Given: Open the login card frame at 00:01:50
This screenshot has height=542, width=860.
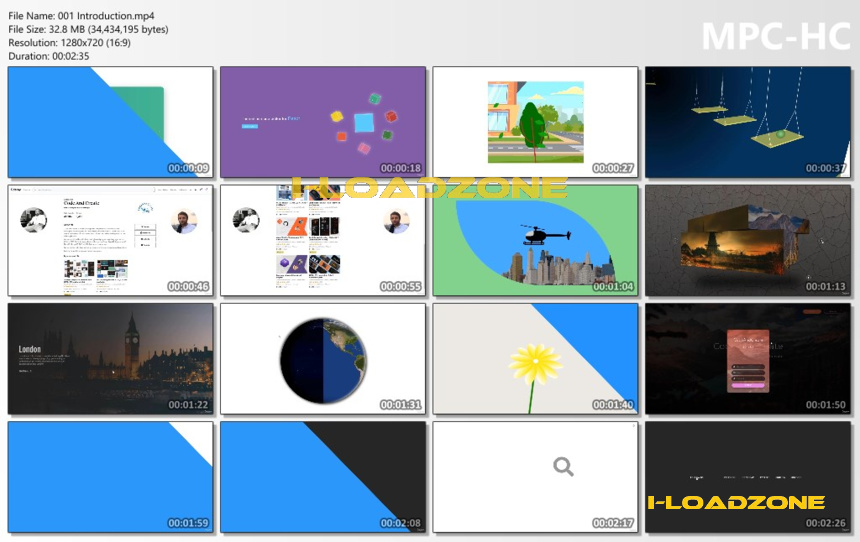Looking at the screenshot, I should 748,359.
